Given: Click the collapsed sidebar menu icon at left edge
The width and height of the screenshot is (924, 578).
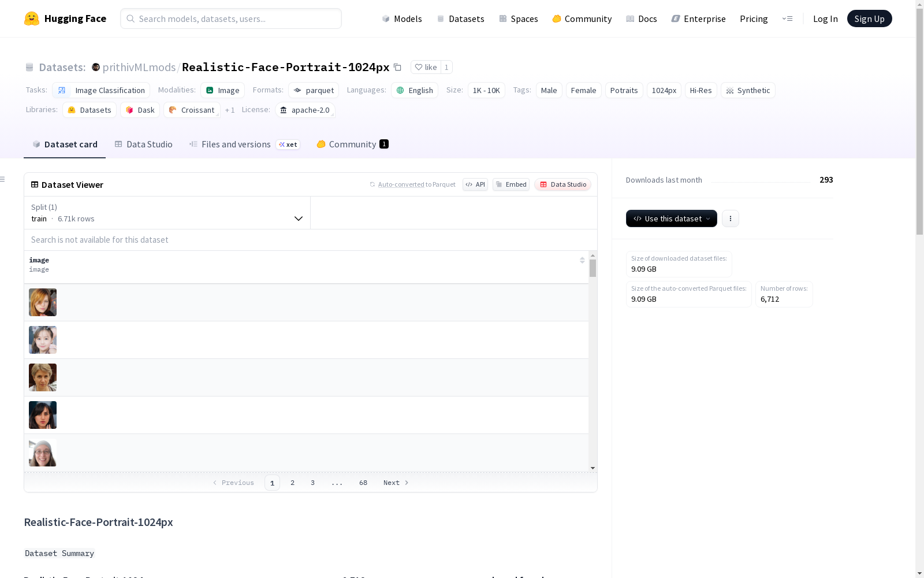Looking at the screenshot, I should pyautogui.click(x=2, y=179).
